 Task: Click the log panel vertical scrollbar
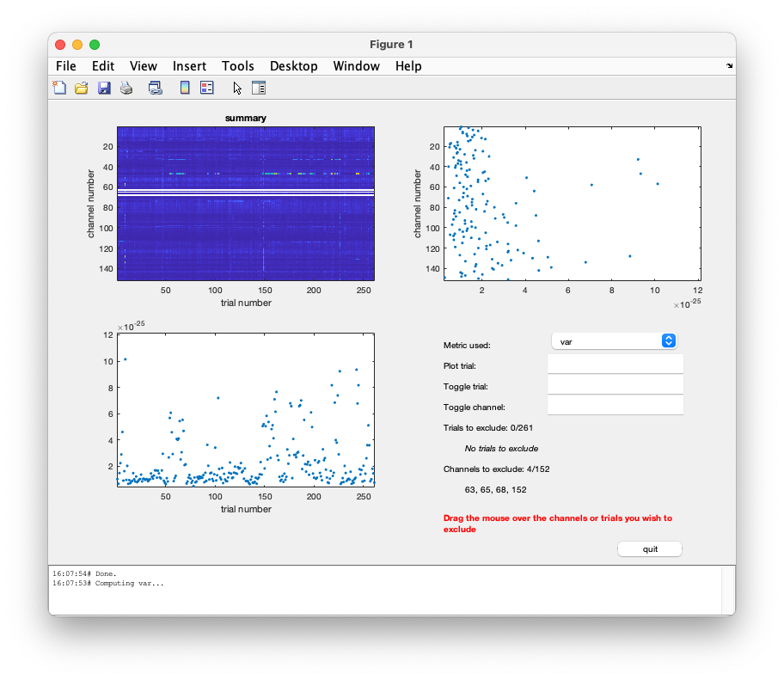[x=728, y=590]
